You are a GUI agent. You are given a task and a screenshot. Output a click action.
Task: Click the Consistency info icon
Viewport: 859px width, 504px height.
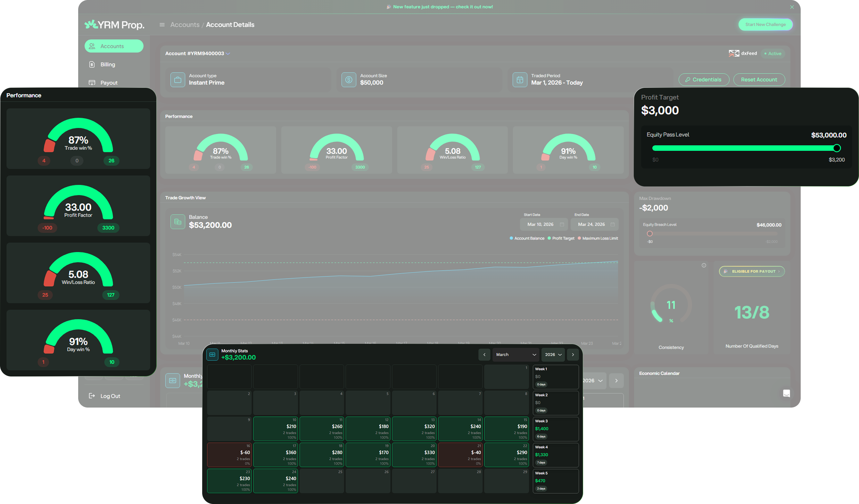pos(704,265)
